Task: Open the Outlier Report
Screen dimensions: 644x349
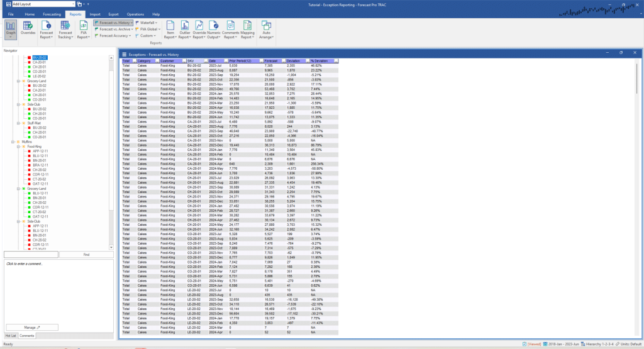Action: [184, 30]
